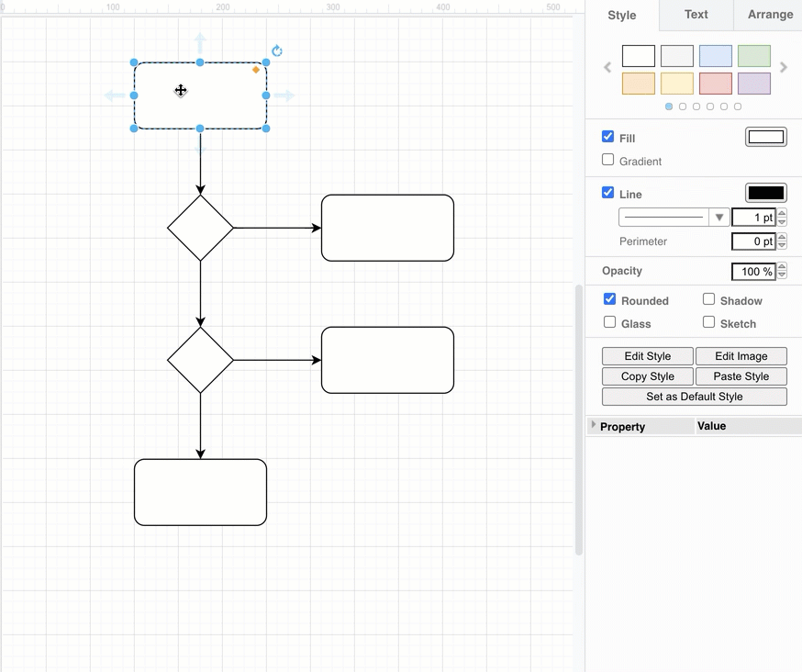Image resolution: width=802 pixels, height=672 pixels.
Task: Select the blue shape style preset
Action: click(x=715, y=55)
